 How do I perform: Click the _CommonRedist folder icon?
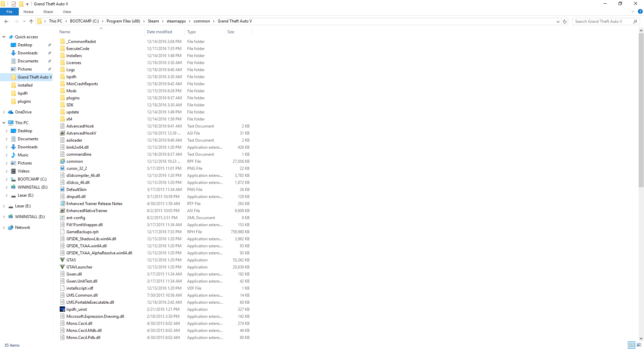click(x=62, y=42)
